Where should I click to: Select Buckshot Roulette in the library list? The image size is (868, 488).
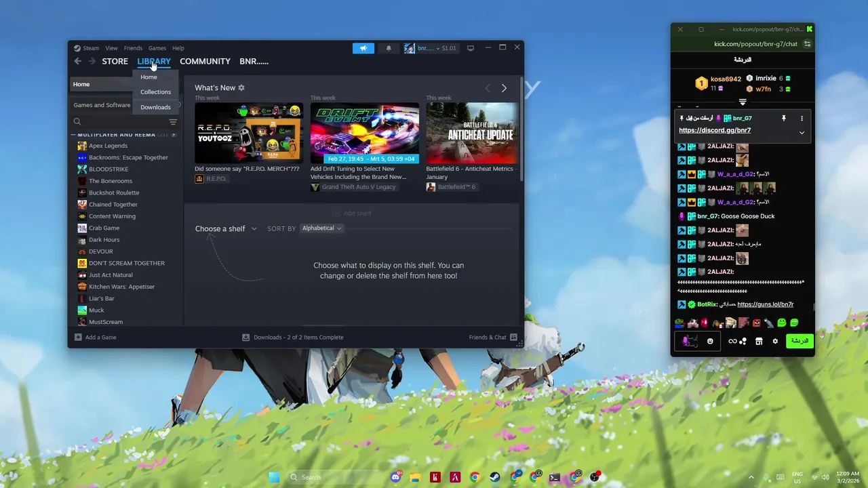point(114,192)
